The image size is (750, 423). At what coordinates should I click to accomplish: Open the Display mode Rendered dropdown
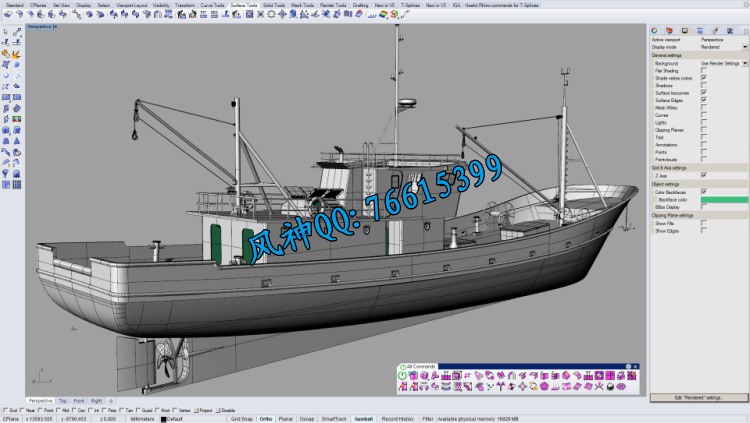[x=745, y=47]
